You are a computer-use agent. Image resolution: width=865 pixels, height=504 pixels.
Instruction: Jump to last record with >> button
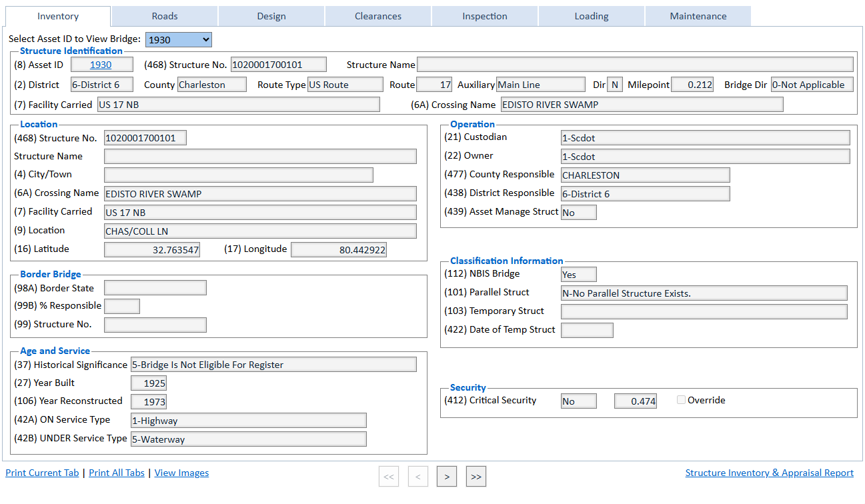[476, 477]
